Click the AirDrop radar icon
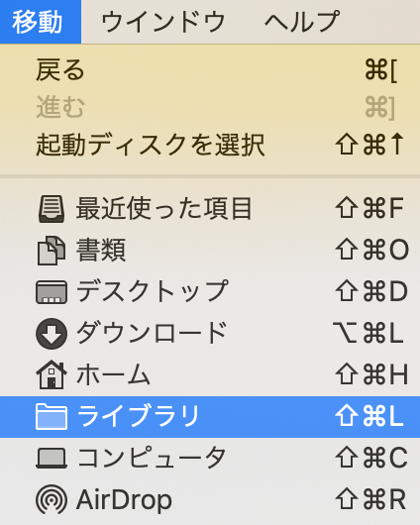 point(52,500)
